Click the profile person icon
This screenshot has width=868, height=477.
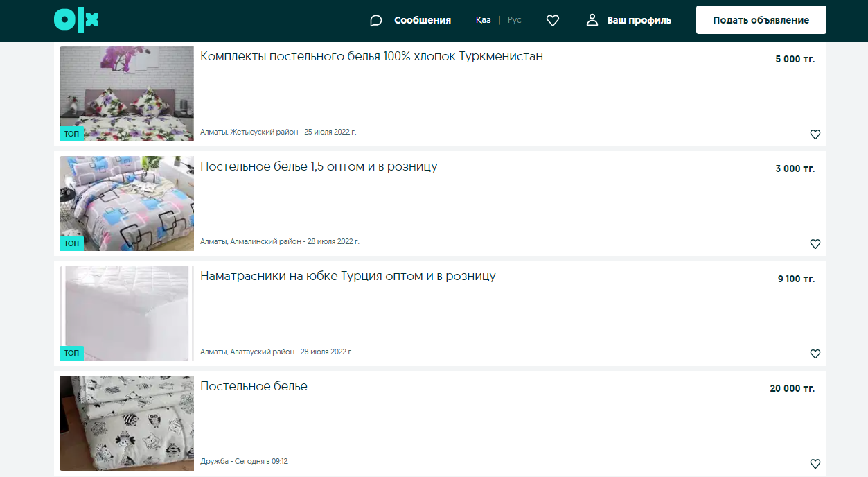[592, 20]
